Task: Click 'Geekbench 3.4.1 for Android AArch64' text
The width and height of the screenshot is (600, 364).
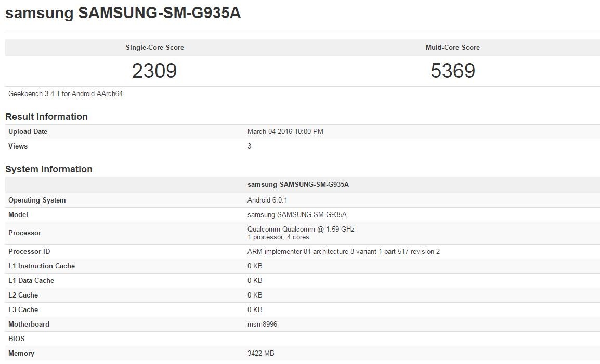Action: click(x=66, y=93)
